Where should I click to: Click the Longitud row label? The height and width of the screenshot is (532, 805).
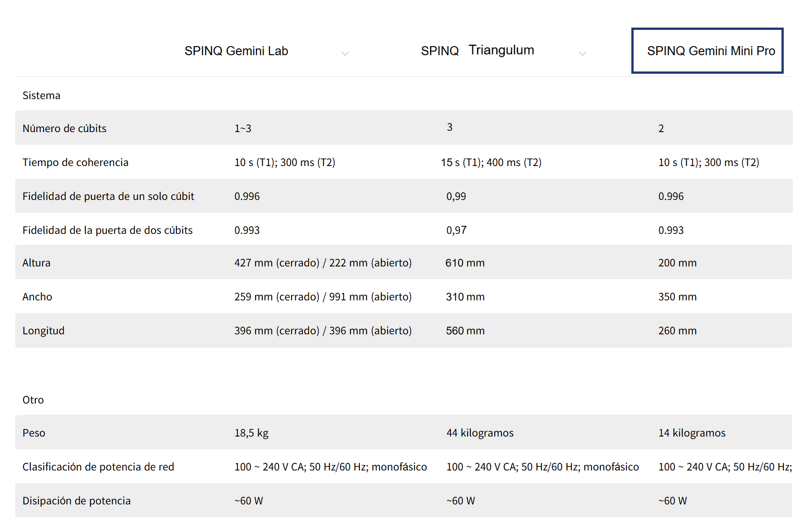tap(43, 331)
